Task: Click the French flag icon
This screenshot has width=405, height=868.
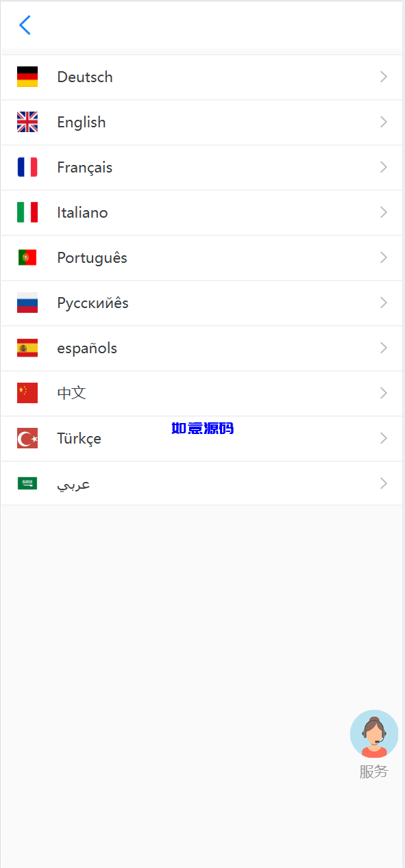Action: point(27,167)
